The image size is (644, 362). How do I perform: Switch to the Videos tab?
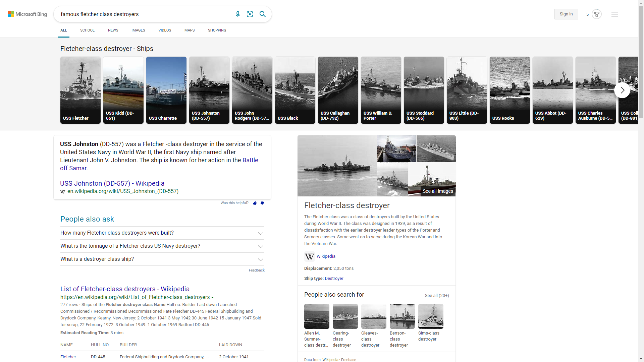(x=165, y=30)
